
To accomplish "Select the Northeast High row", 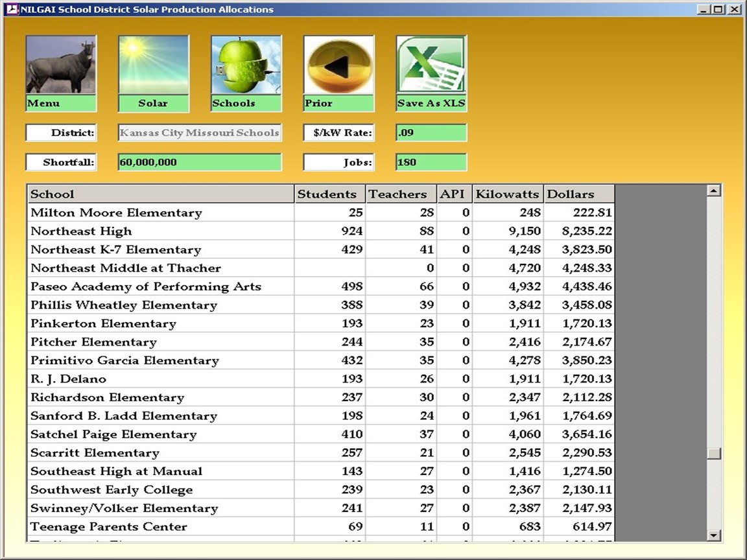I will [320, 231].
